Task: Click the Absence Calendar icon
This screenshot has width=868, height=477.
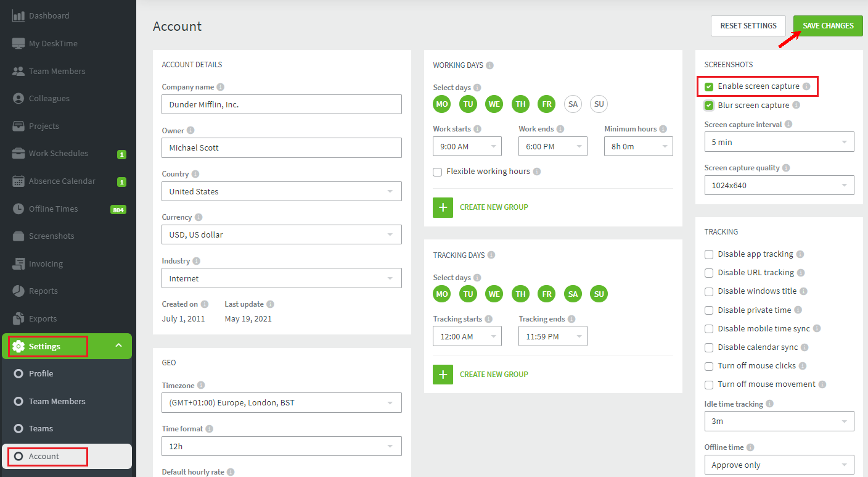Action: pos(18,181)
